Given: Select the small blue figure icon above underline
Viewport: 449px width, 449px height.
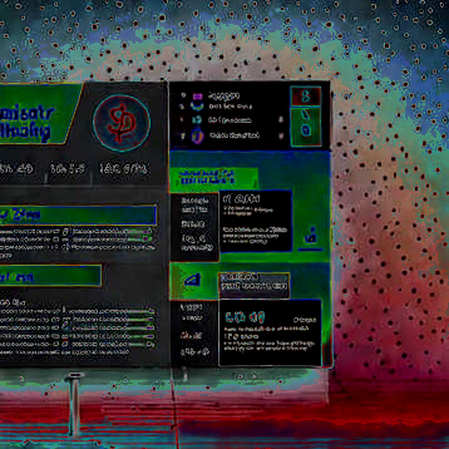Looking at the screenshot, I should coord(311,236).
